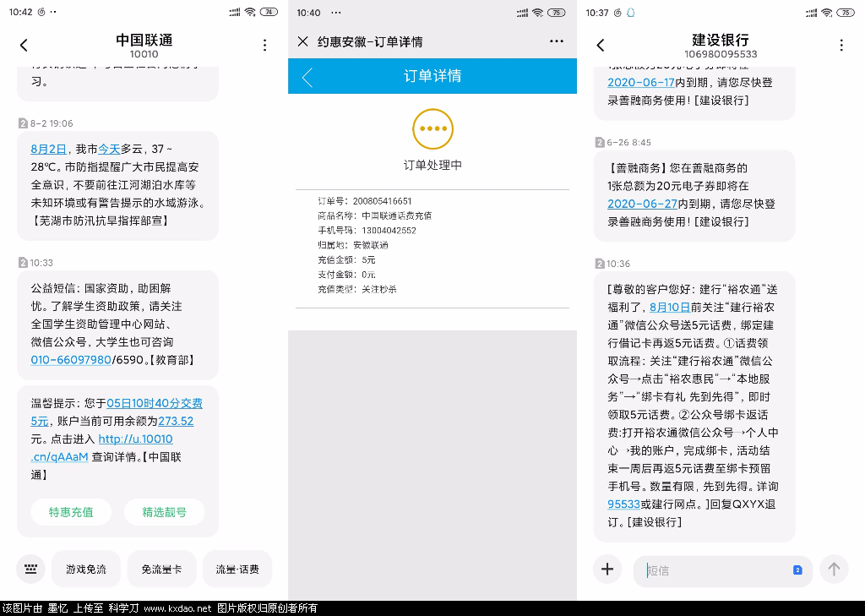Screen dimensions: 865x616
Task: Tap the plus attachment icon in the 建设银行 chat
Action: [x=607, y=569]
